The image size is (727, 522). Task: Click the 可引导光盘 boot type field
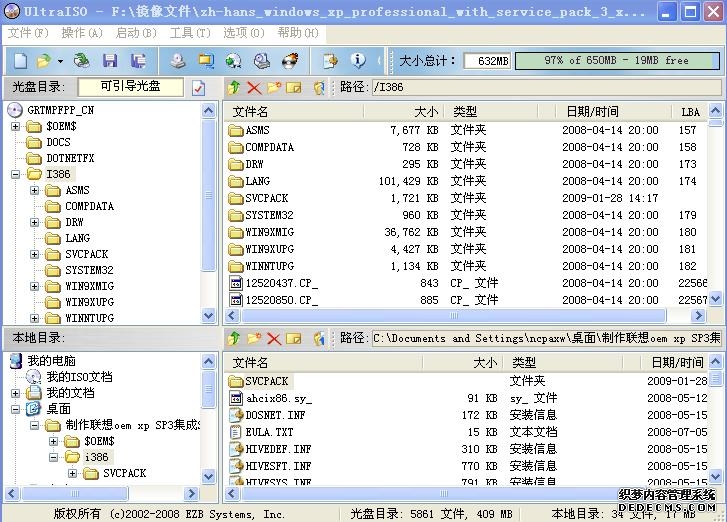pyautogui.click(x=130, y=87)
